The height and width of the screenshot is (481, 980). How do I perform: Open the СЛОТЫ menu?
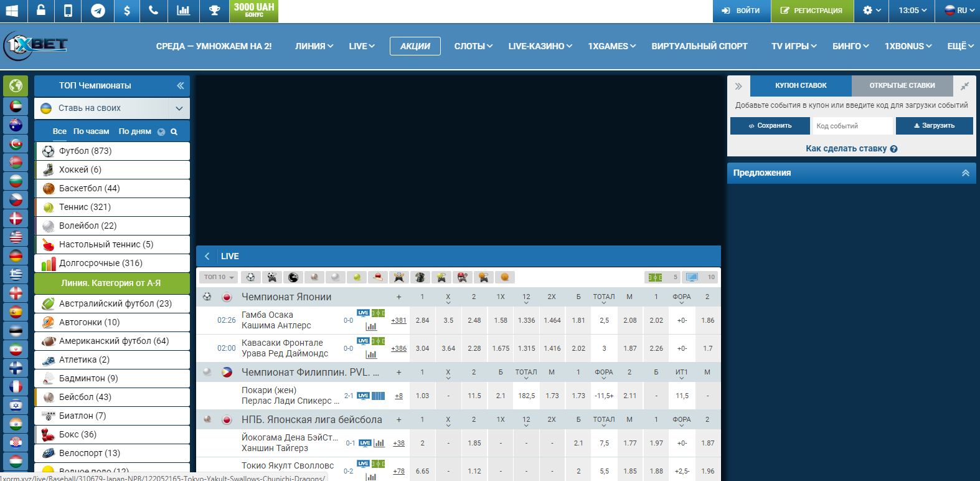point(473,46)
